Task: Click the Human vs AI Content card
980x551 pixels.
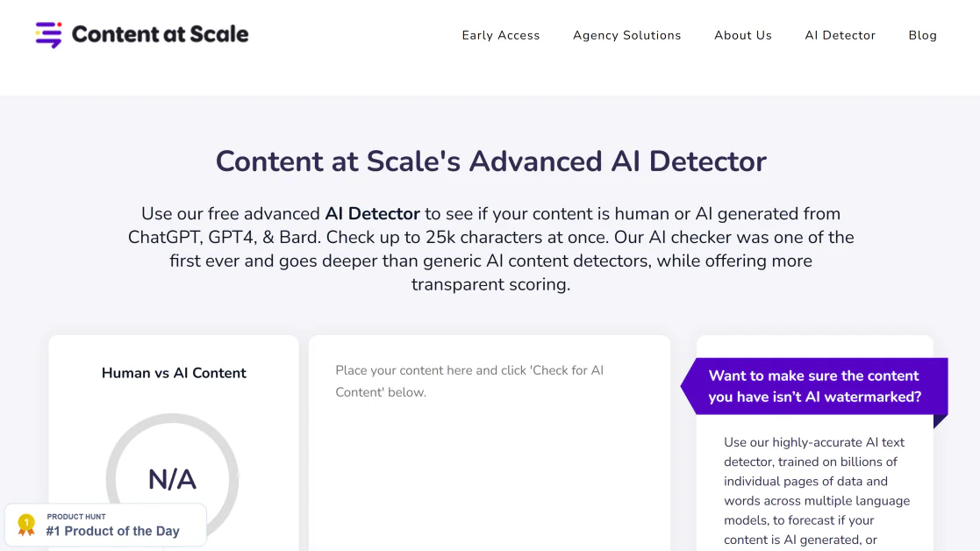Action: pos(174,443)
